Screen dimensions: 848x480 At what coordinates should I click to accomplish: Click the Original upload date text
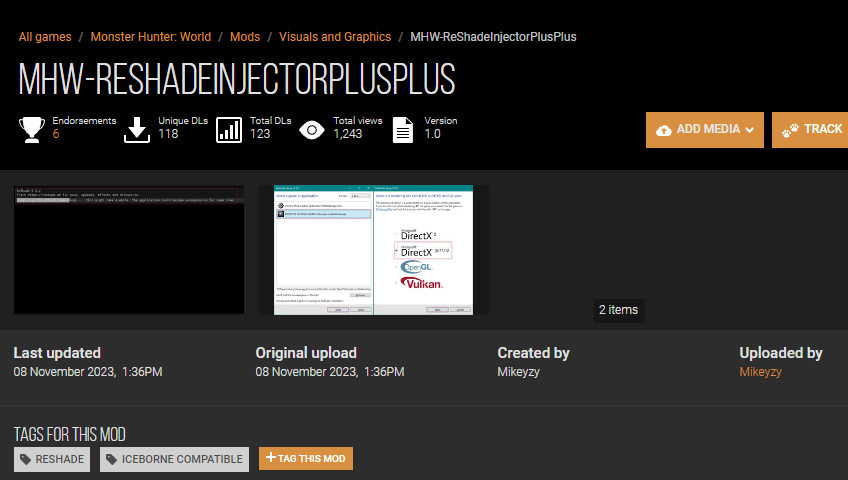(330, 372)
